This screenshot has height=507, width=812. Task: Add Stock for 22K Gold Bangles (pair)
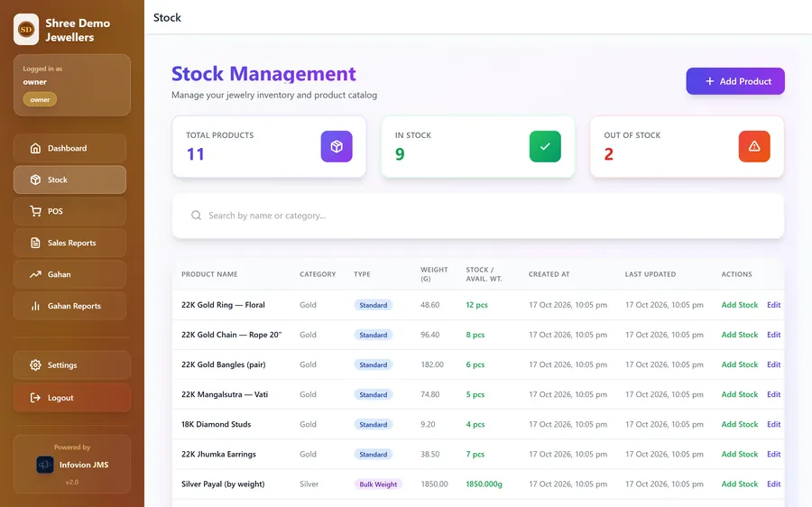[x=740, y=364]
